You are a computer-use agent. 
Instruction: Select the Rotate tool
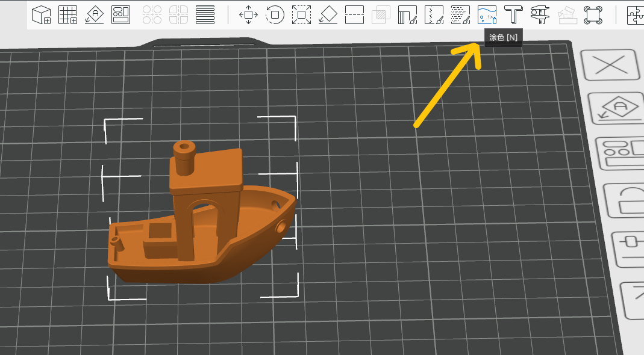275,15
